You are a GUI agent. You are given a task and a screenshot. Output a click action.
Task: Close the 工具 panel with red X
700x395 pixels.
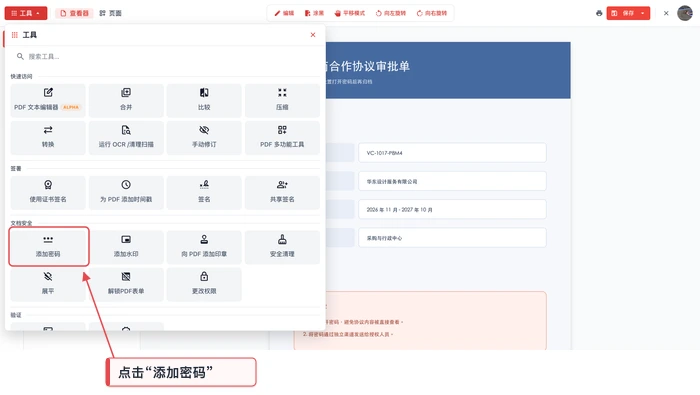coord(313,35)
